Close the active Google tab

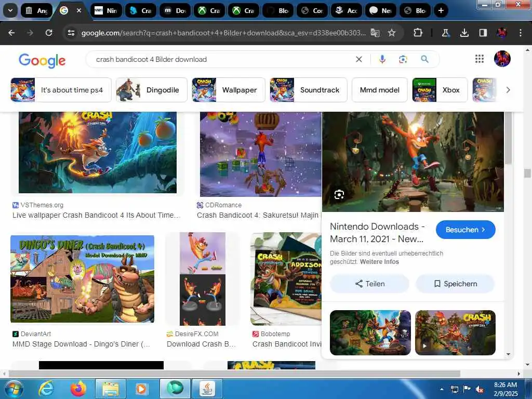(79, 10)
